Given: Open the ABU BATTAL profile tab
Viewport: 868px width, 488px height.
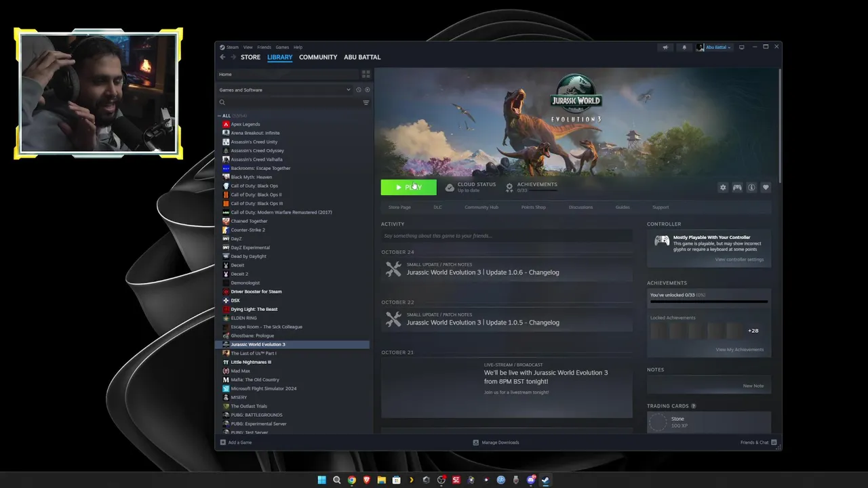Looking at the screenshot, I should [362, 57].
